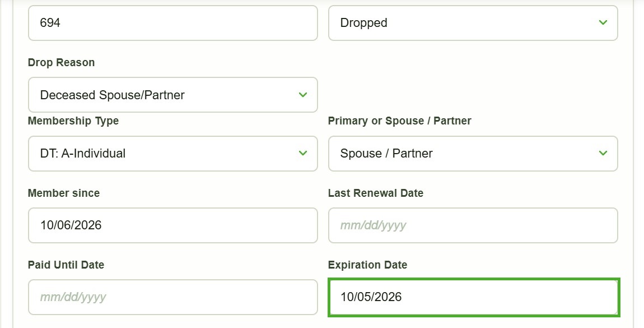The width and height of the screenshot is (644, 328).
Task: Open the Dropped status dropdown
Action: point(473,23)
